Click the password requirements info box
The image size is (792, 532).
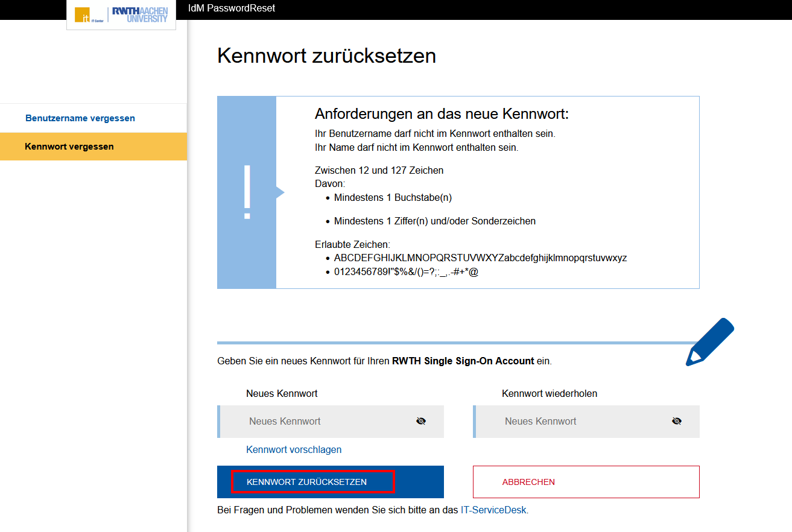458,192
